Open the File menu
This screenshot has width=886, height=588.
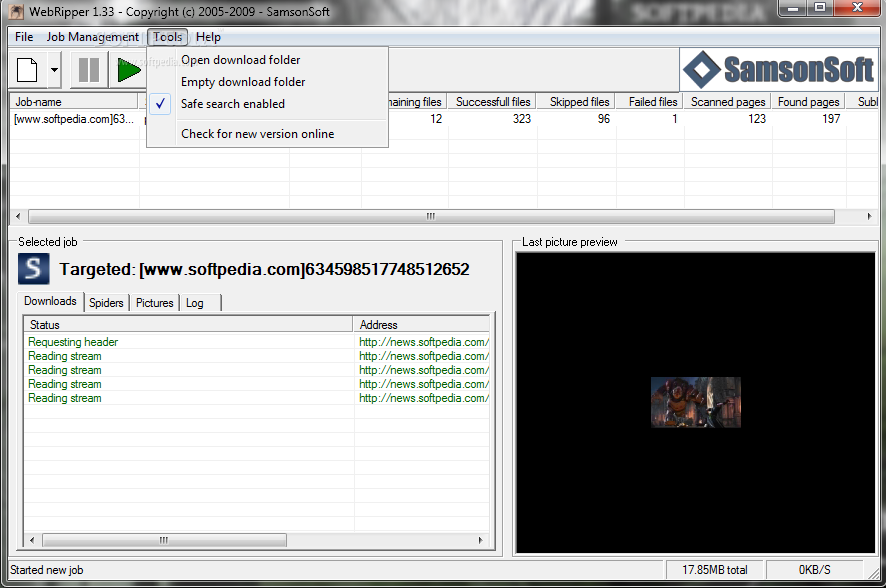tap(24, 37)
